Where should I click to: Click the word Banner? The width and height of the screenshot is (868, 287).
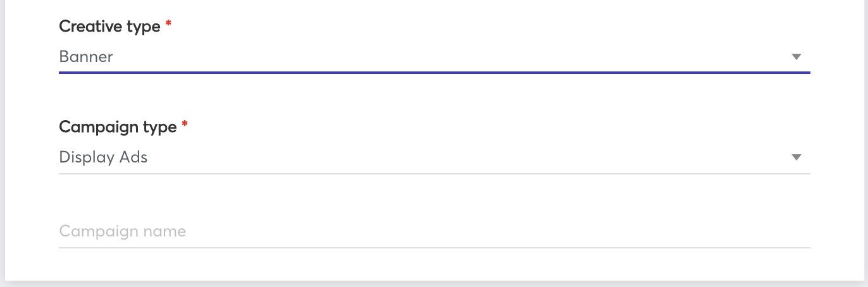coord(86,56)
